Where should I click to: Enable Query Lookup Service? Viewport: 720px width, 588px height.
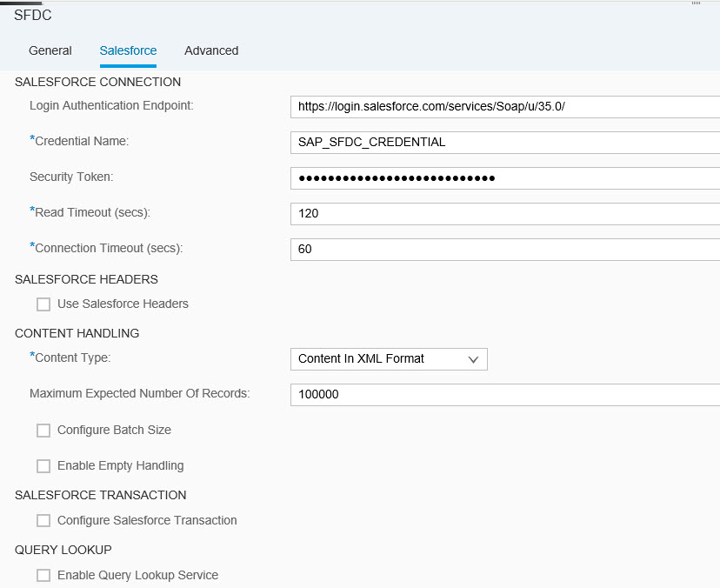pyautogui.click(x=43, y=575)
